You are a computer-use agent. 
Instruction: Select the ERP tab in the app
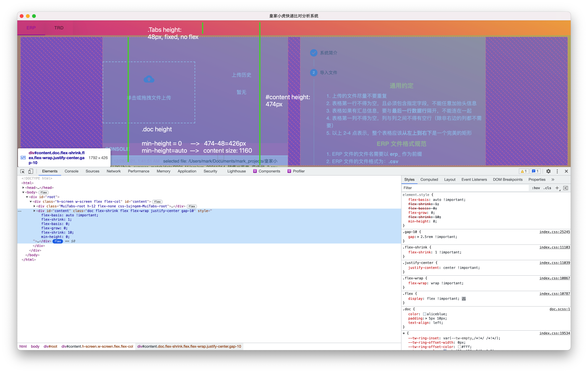(31, 28)
